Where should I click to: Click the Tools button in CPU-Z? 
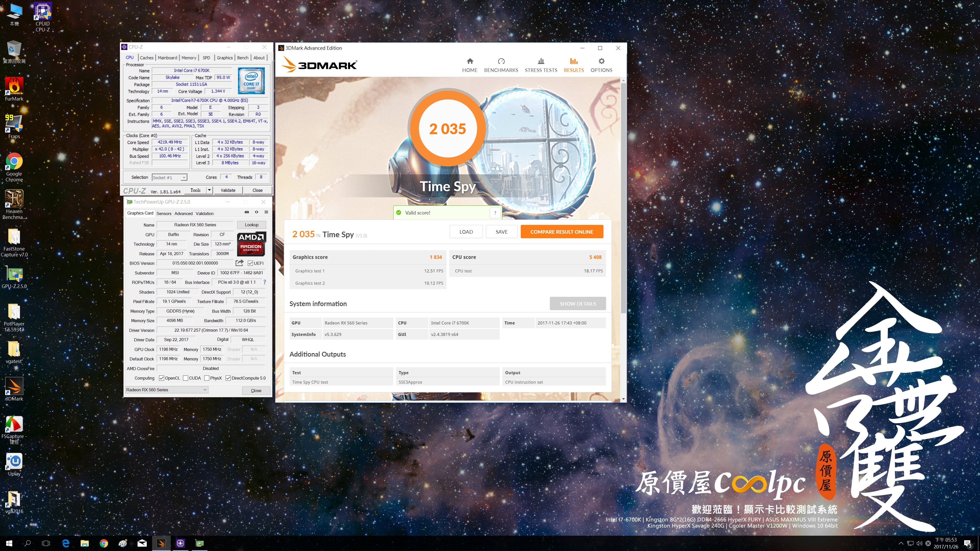pos(195,190)
